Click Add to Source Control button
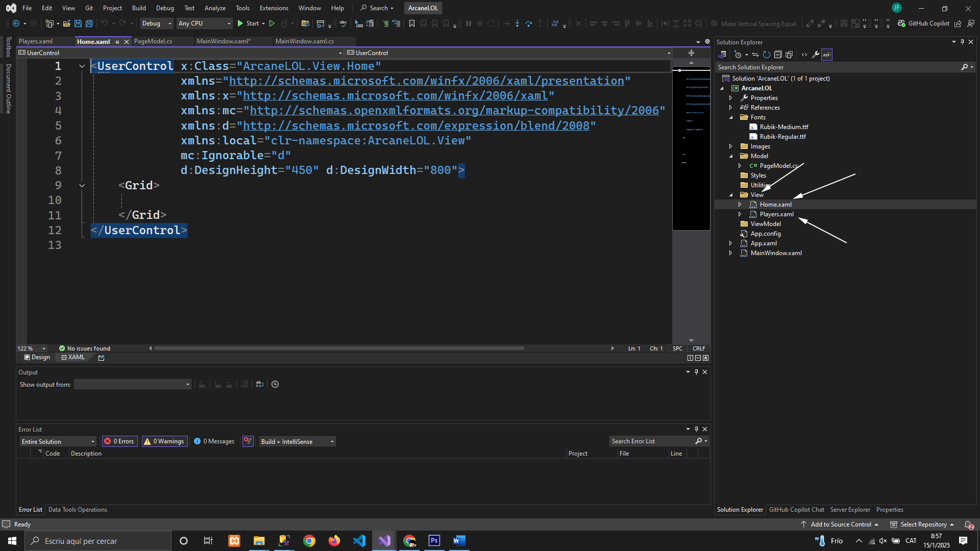 (840, 524)
